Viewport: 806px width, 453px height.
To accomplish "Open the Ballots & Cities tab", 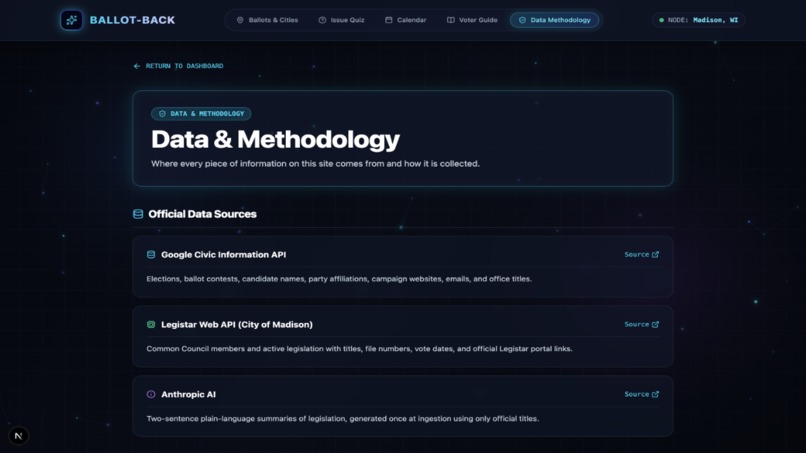I will point(267,20).
